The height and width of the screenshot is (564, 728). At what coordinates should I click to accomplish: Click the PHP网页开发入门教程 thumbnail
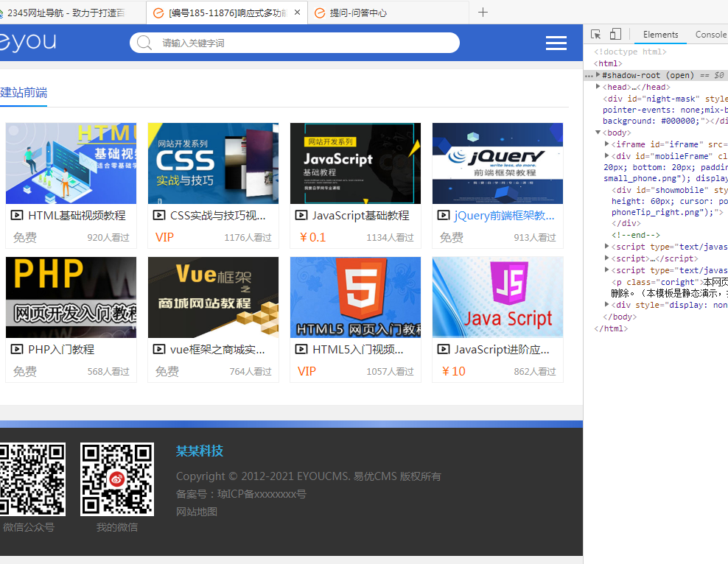[x=71, y=297]
